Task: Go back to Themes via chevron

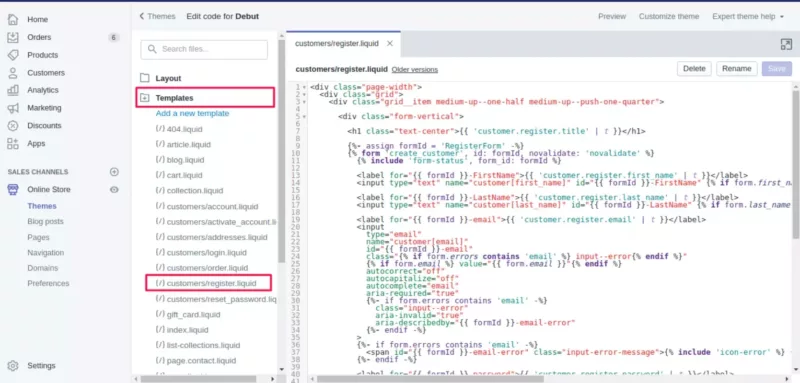Action: point(142,16)
